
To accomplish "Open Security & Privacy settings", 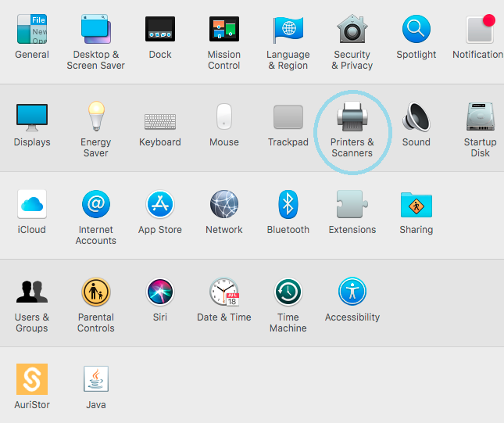I will click(x=352, y=30).
